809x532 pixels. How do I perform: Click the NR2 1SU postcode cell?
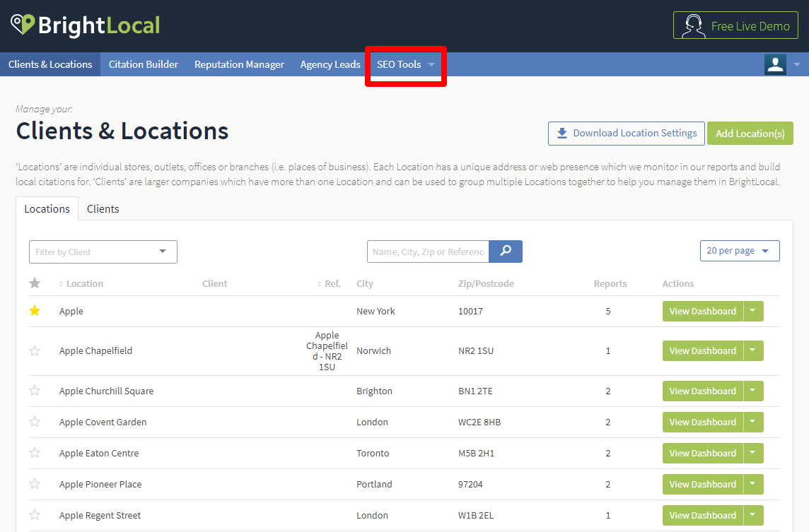(476, 350)
